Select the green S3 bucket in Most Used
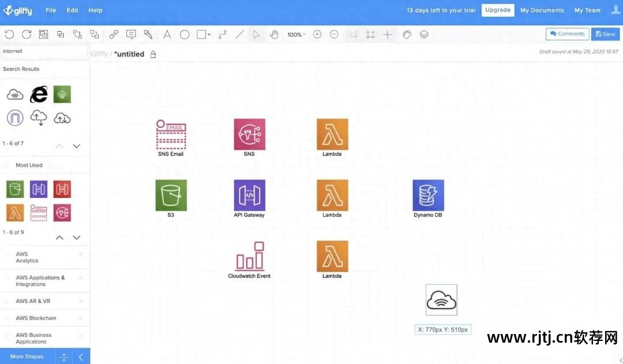Image resolution: width=623 pixels, height=364 pixels. click(15, 189)
